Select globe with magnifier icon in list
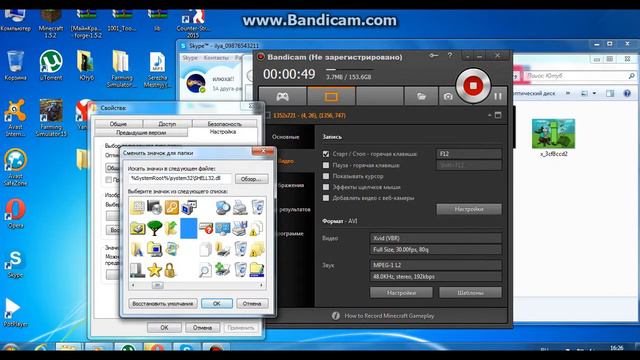This screenshot has width=640, height=360. click(223, 208)
